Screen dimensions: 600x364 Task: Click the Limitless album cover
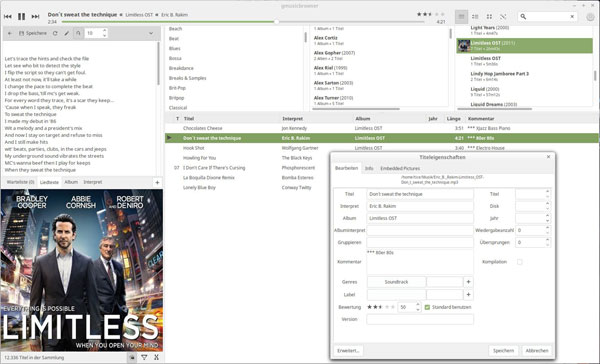pyautogui.click(x=82, y=270)
